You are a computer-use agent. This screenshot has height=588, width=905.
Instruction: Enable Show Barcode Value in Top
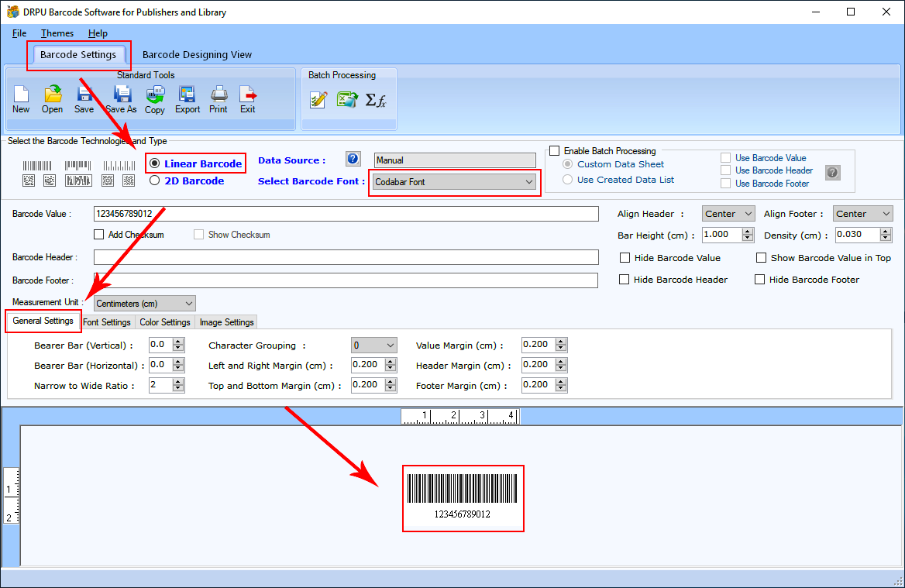762,257
